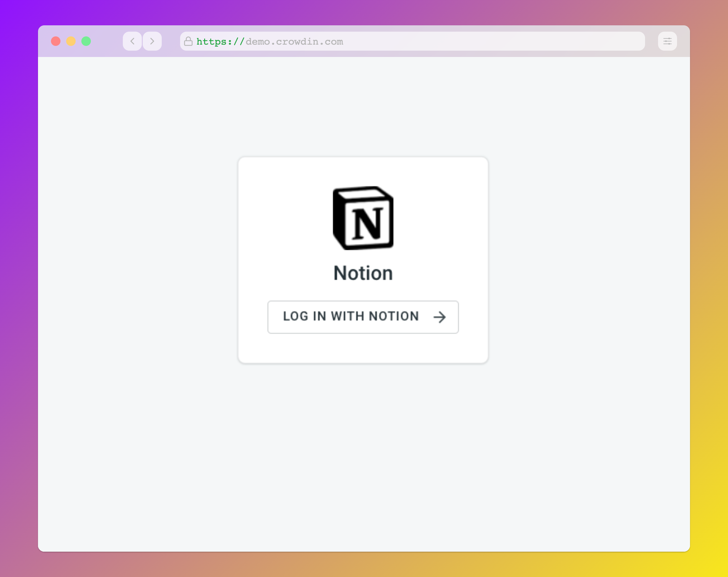Focus the address bar showing demo.crowdin.com

click(412, 41)
